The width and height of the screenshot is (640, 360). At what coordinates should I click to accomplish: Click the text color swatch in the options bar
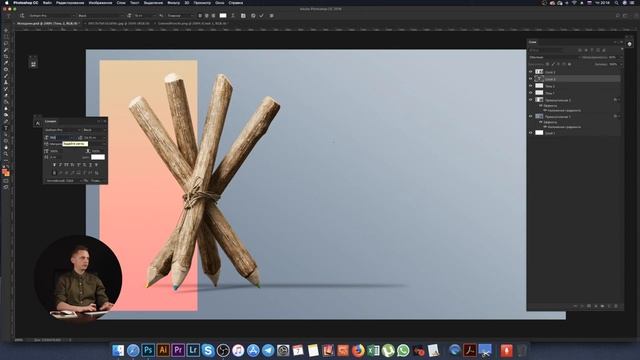click(x=223, y=16)
